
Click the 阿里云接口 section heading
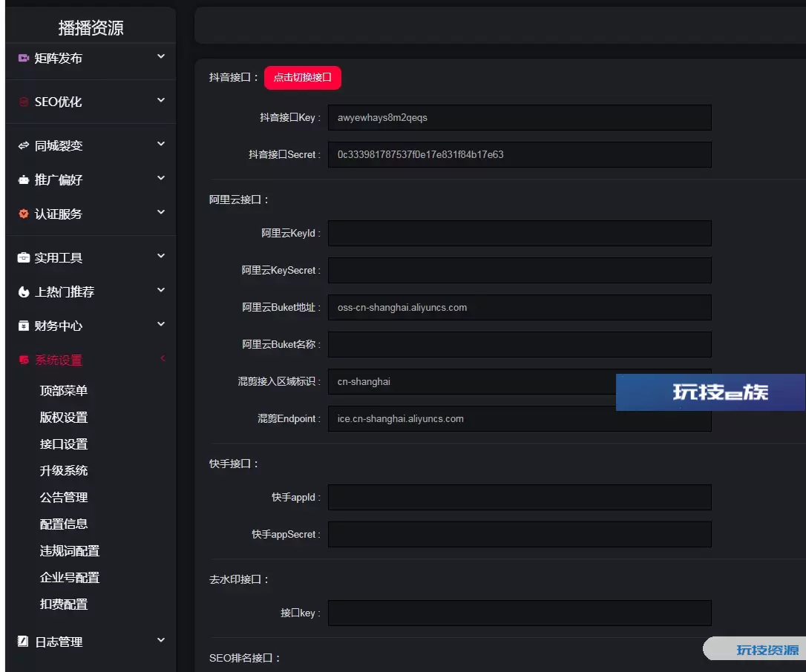238,200
